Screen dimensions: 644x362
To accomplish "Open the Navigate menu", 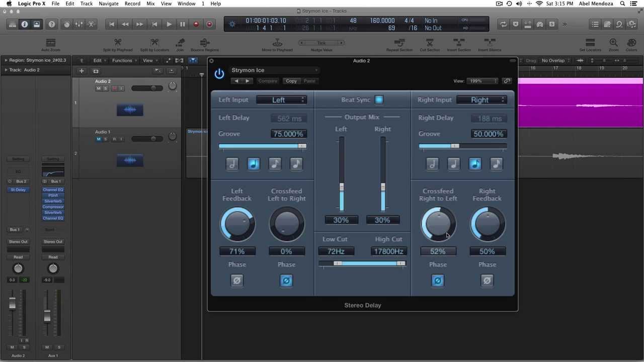I will pyautogui.click(x=108, y=4).
